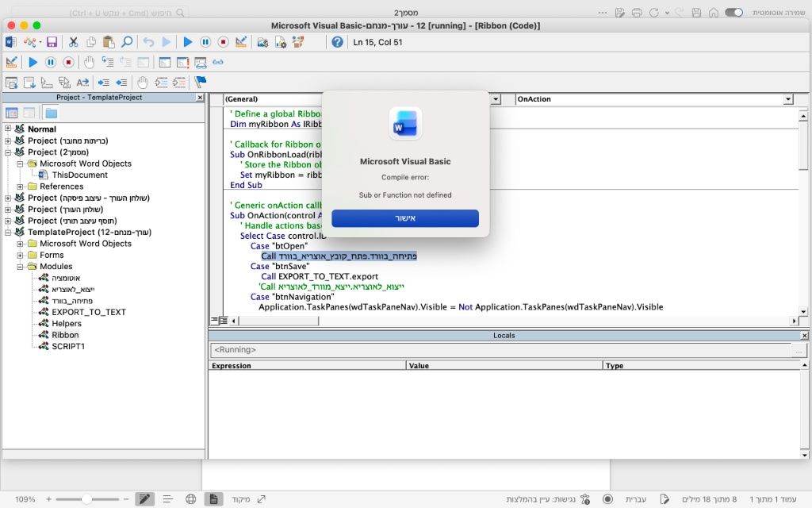This screenshot has height=508, width=812.
Task: Click the Toggle Bookmark flag icon
Action: coord(200,82)
